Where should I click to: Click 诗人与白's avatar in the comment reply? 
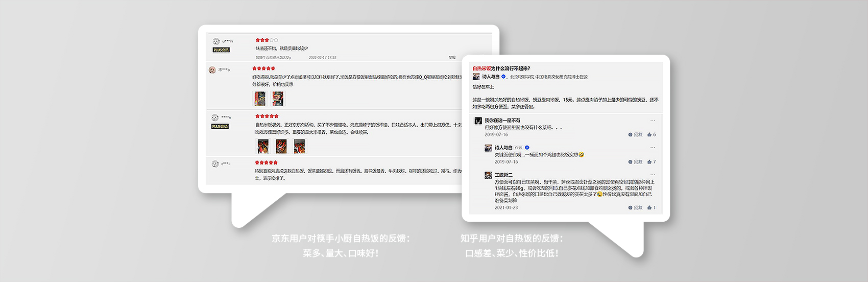pyautogui.click(x=488, y=148)
